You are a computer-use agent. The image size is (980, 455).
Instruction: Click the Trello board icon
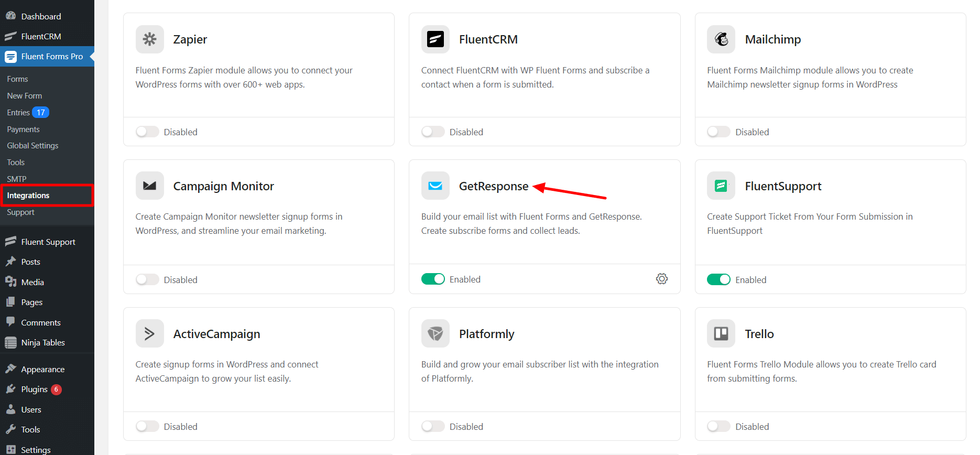click(x=721, y=334)
